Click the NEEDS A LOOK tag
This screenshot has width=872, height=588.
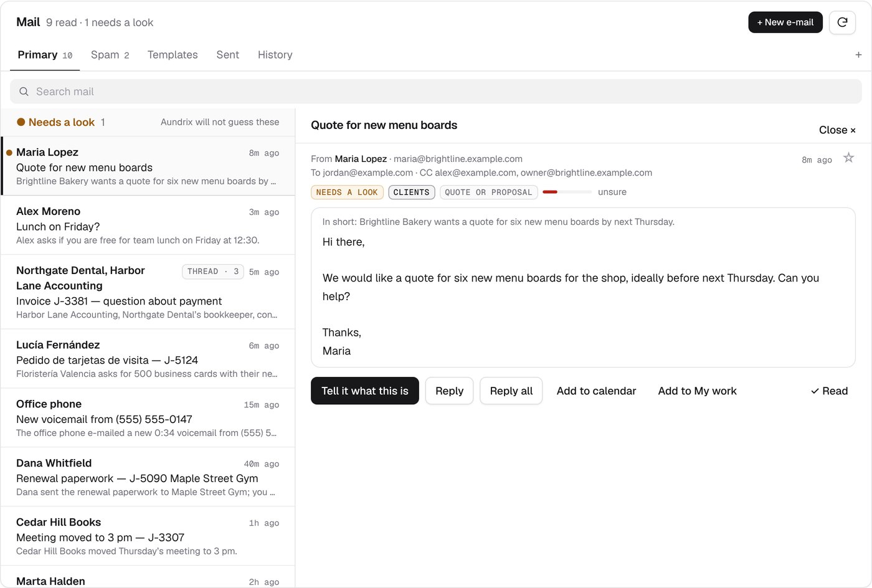point(347,192)
